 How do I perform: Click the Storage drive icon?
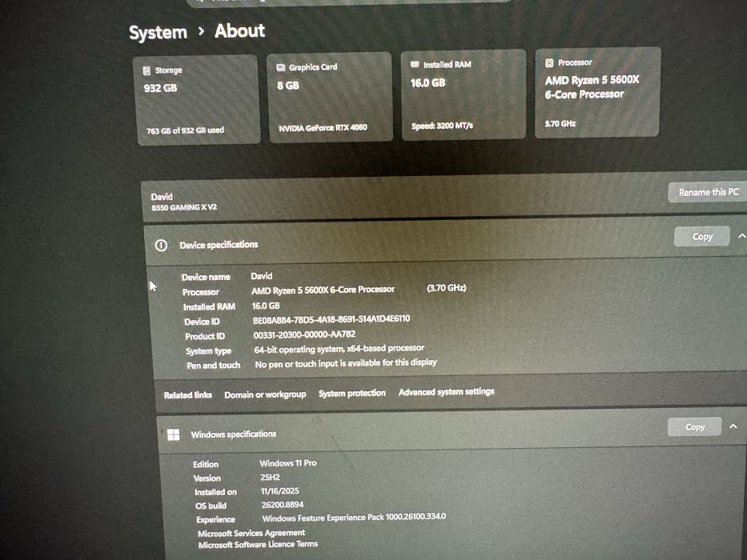147,71
